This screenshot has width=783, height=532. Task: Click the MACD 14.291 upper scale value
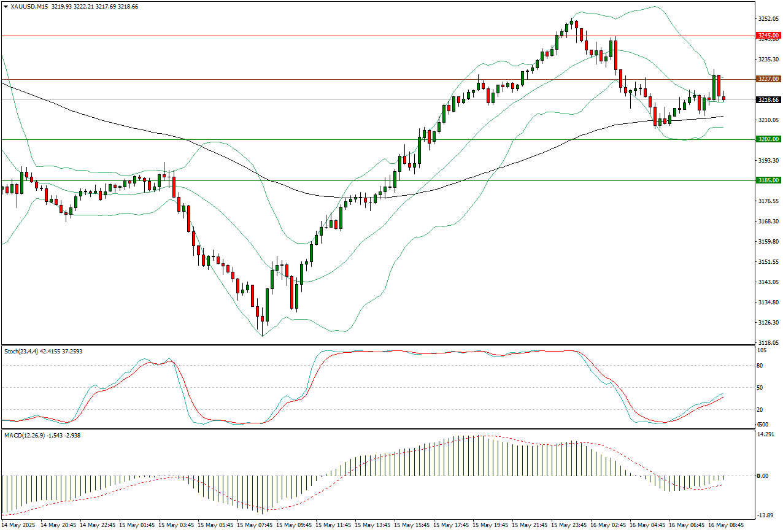tap(765, 435)
